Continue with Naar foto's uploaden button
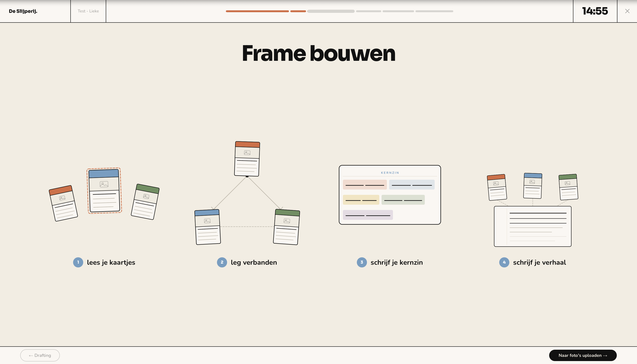Screen dimensions: 637x364 coord(583,355)
